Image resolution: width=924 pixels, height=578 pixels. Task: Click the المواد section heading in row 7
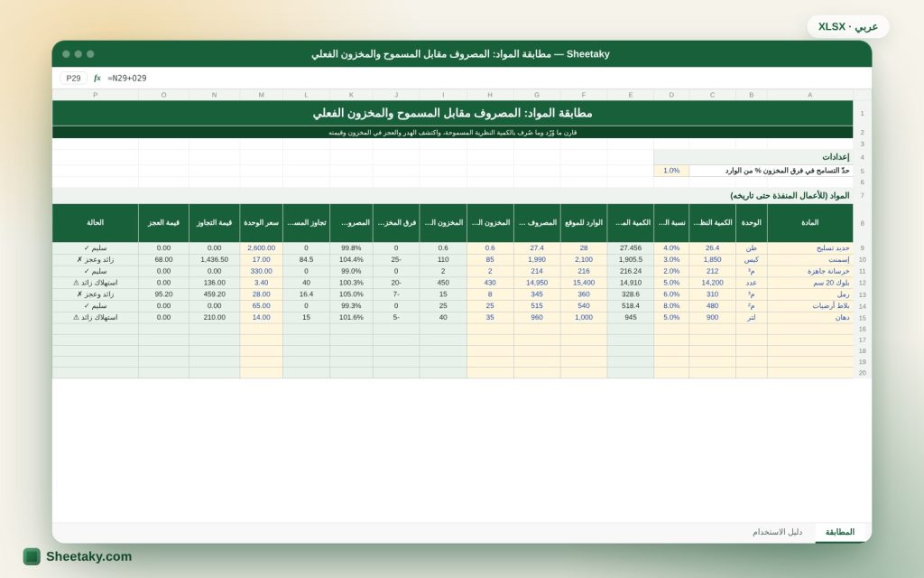click(x=453, y=195)
